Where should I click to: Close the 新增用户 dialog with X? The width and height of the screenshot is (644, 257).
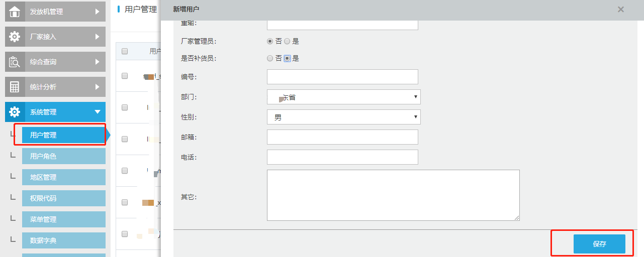coord(621,9)
